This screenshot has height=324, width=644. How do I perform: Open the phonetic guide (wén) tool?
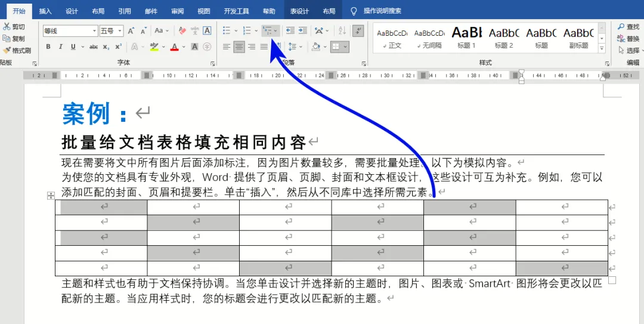pyautogui.click(x=195, y=31)
